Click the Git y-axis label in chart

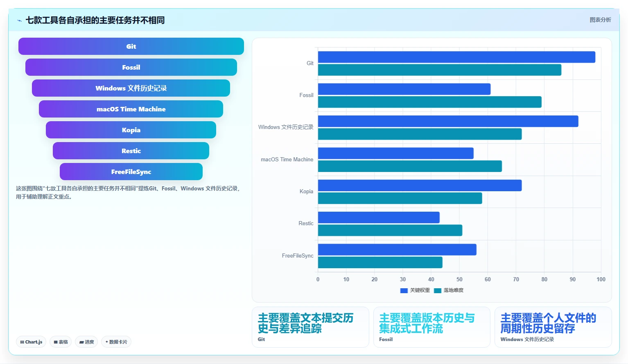[310, 63]
